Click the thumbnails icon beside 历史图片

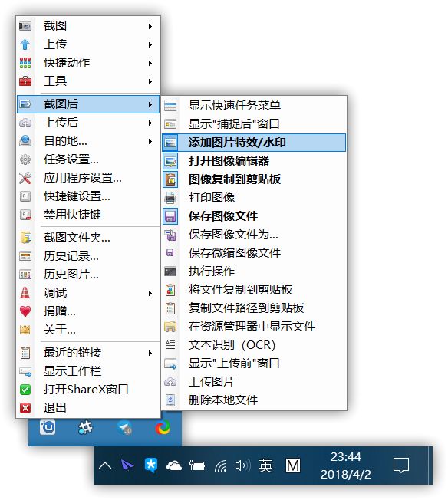click(x=25, y=275)
